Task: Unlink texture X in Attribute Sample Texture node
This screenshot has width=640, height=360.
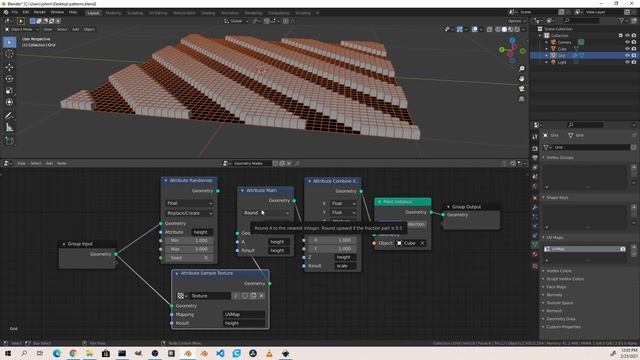Action: pyautogui.click(x=262, y=296)
